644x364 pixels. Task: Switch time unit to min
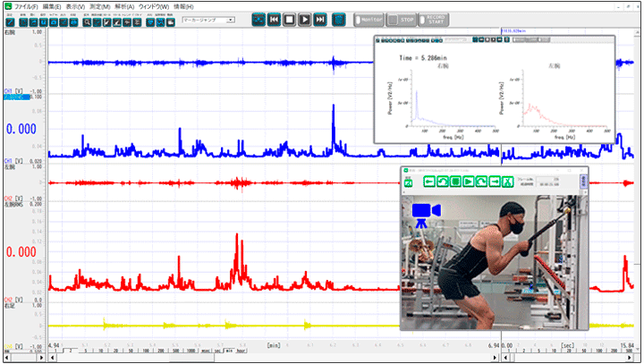(229, 351)
